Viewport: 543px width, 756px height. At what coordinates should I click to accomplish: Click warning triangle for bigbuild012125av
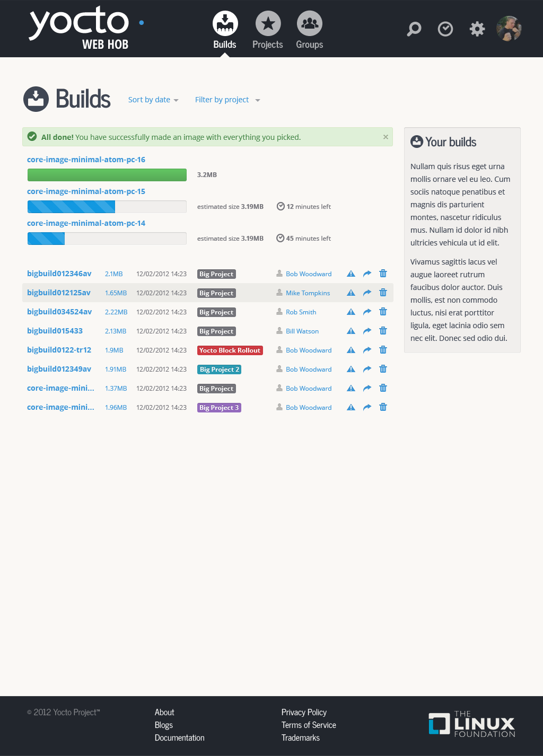coord(351,293)
